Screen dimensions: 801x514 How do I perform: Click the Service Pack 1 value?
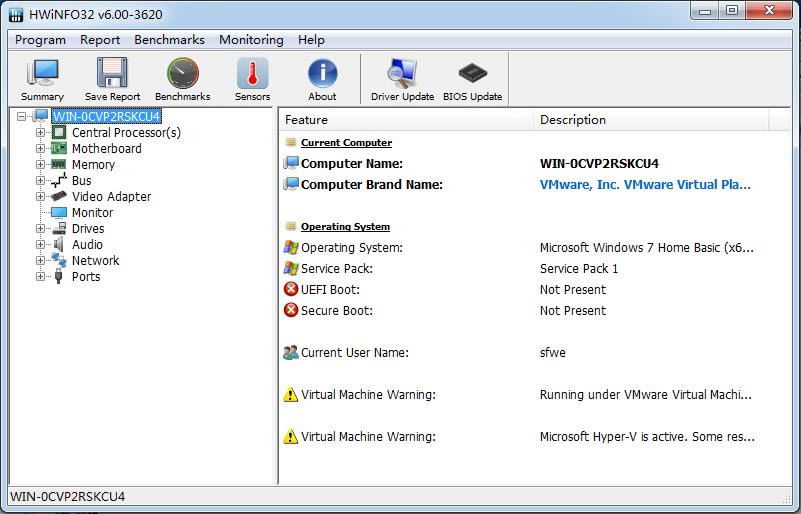[x=579, y=268]
